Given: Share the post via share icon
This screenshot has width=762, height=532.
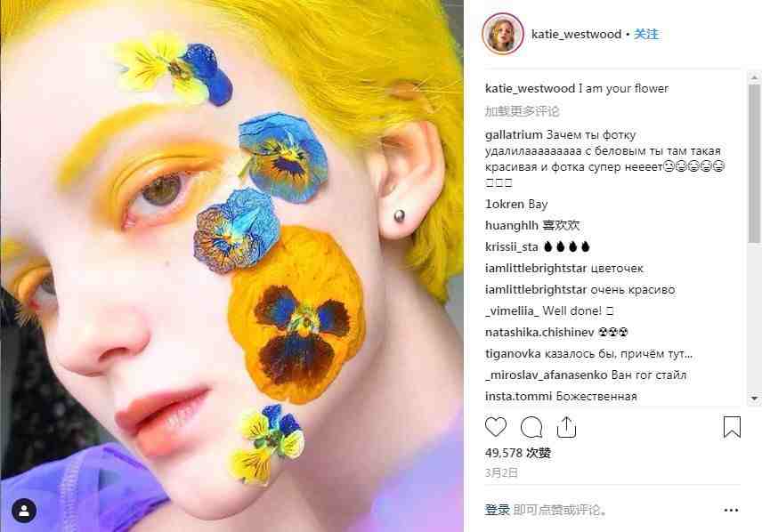Looking at the screenshot, I should [x=566, y=427].
